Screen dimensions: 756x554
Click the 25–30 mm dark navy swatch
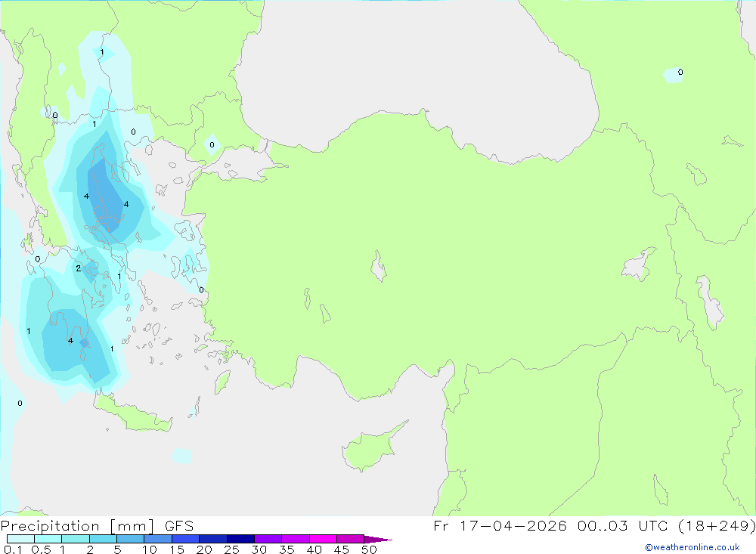click(x=240, y=539)
